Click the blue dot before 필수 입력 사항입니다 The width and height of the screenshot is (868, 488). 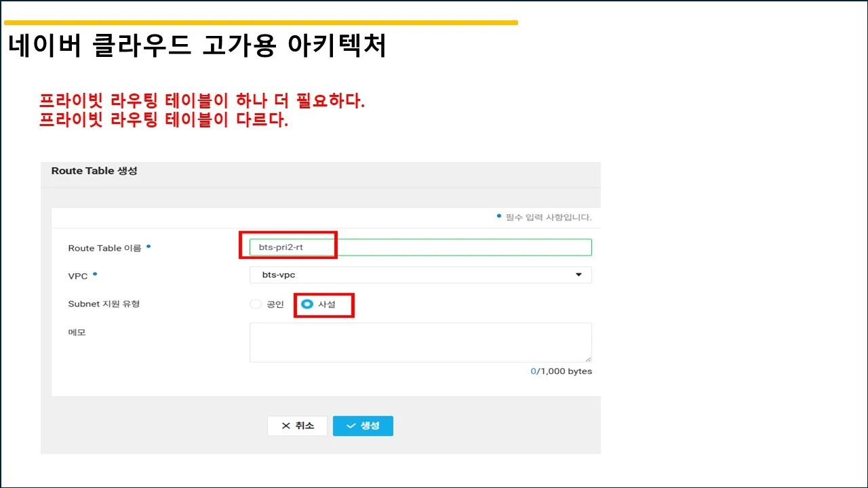pos(499,216)
